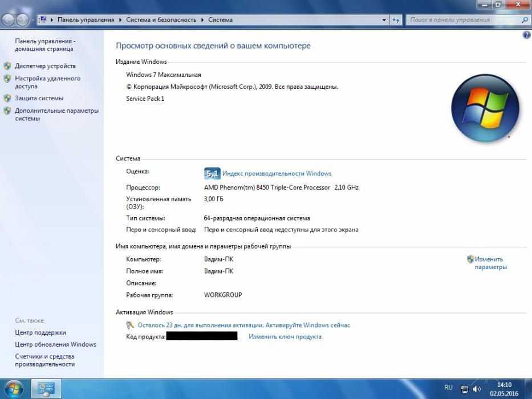Open Панель управления - домашняя страница
Screen dimensions: 532x399
click(x=45, y=45)
